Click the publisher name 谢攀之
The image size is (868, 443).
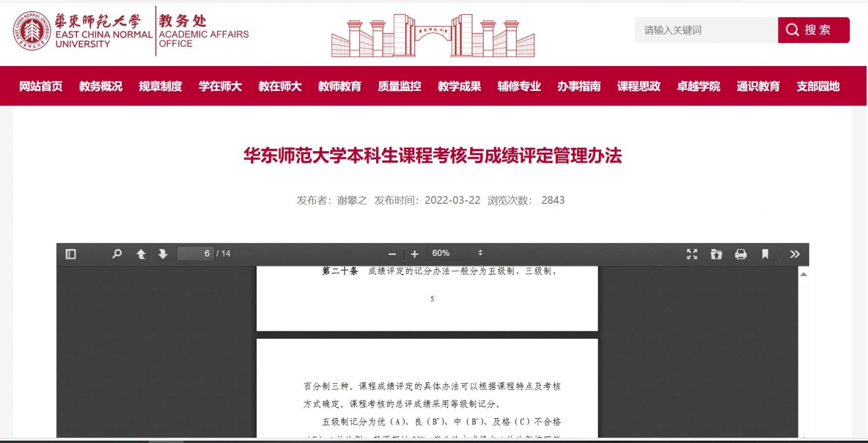tap(352, 200)
